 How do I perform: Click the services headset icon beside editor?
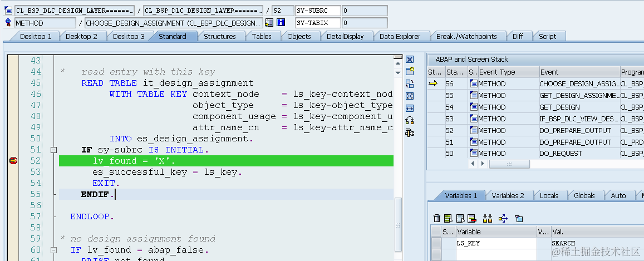tap(410, 120)
